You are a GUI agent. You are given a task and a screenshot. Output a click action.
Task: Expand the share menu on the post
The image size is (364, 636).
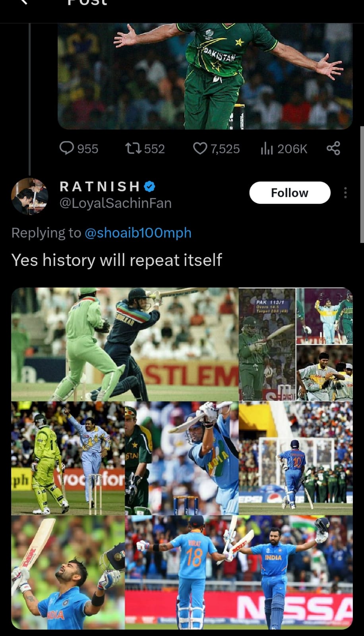coord(333,148)
